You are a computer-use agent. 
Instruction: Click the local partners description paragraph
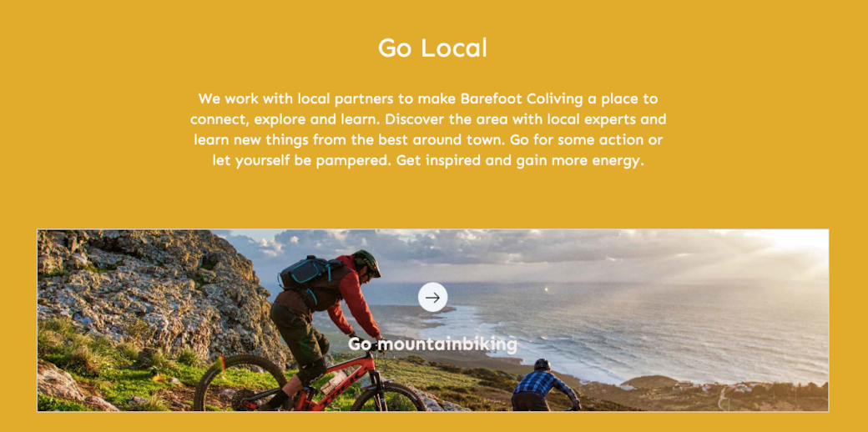[x=428, y=129]
